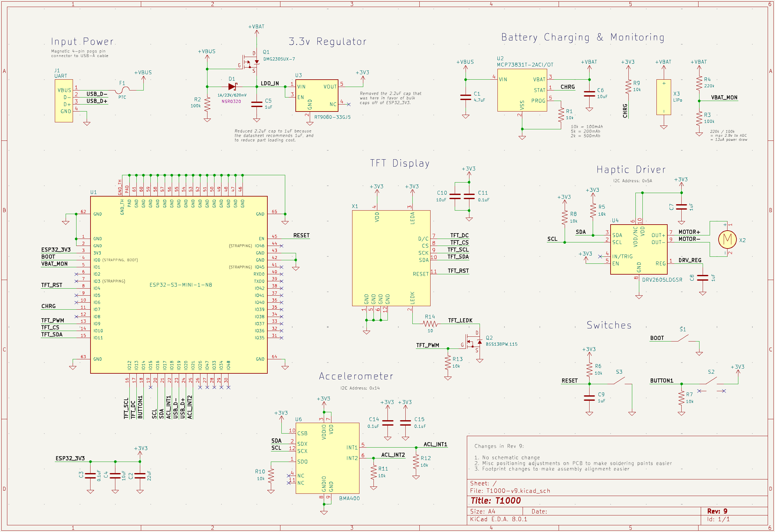This screenshot has width=775, height=532.
Task: Click the RESET label at U1 EN pin
Action: (301, 235)
